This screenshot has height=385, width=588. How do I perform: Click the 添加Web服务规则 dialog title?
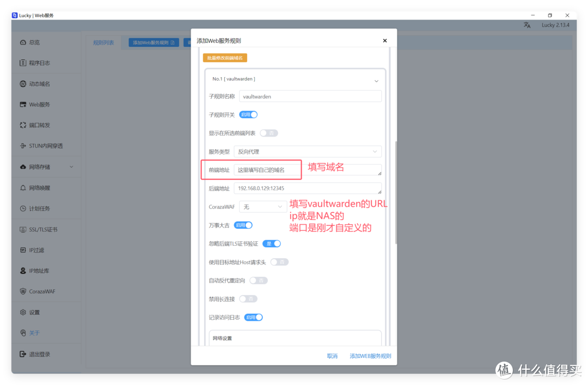(219, 40)
